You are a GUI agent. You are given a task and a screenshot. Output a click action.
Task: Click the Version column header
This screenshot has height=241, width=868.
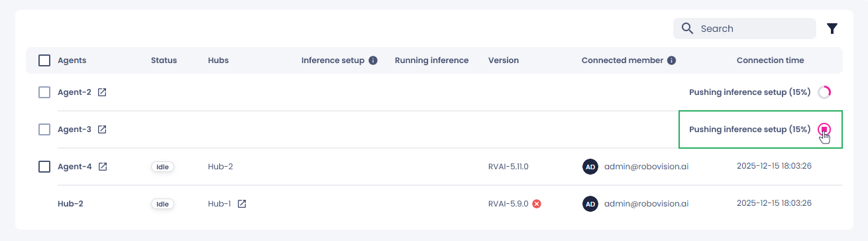click(x=504, y=60)
